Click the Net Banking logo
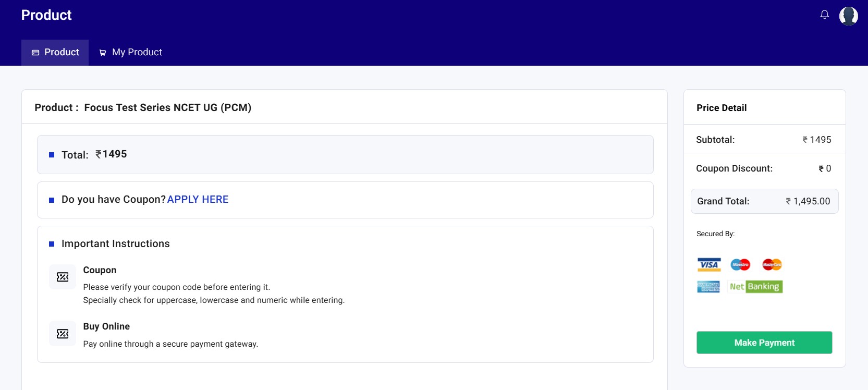 coord(755,287)
